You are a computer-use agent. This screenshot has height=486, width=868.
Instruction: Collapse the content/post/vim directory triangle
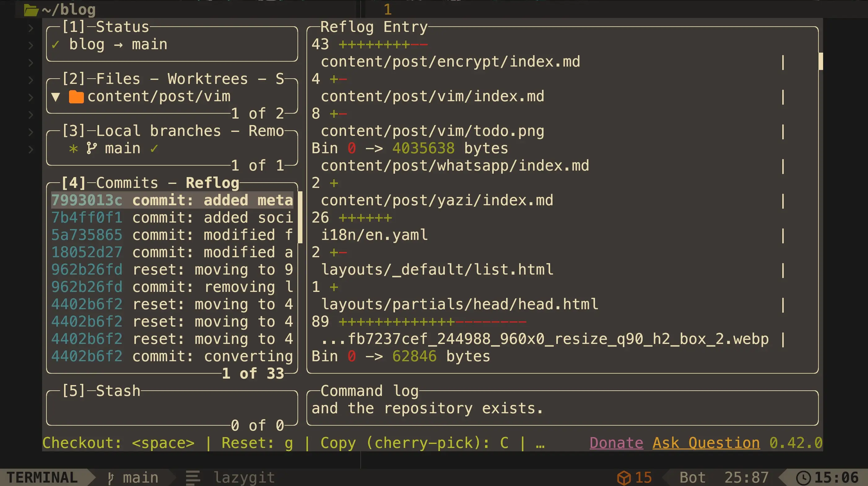pos(56,97)
